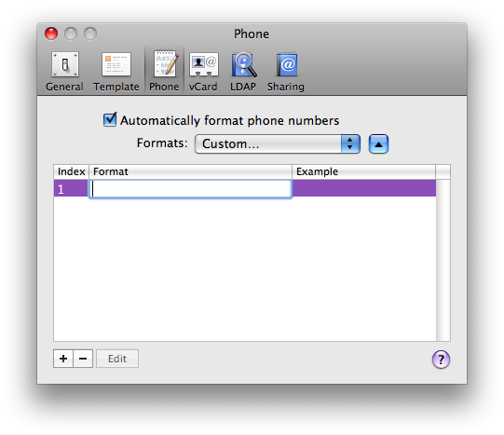The image size is (504, 435).
Task: Click the Example cell of row 1
Action: click(364, 188)
